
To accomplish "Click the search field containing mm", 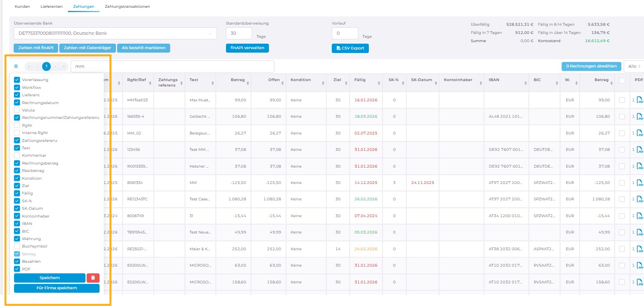I will pyautogui.click(x=172, y=66).
